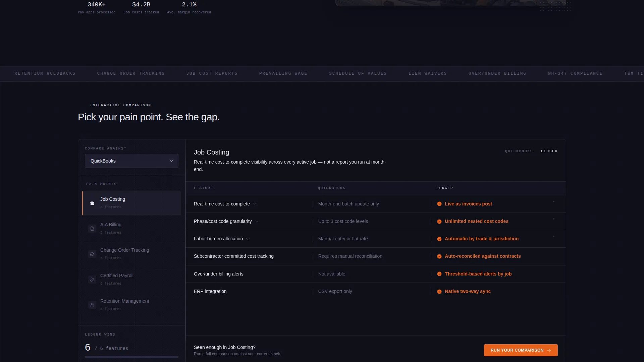Click Over/Under Billing ticker label
Screen dimensions: 644x362
pyautogui.click(x=497, y=73)
